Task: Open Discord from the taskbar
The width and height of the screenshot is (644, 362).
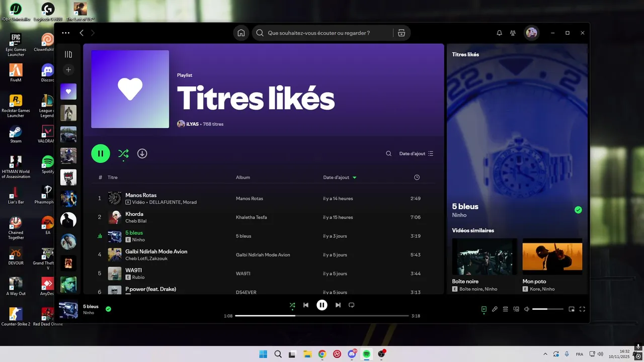Action: click(x=352, y=354)
